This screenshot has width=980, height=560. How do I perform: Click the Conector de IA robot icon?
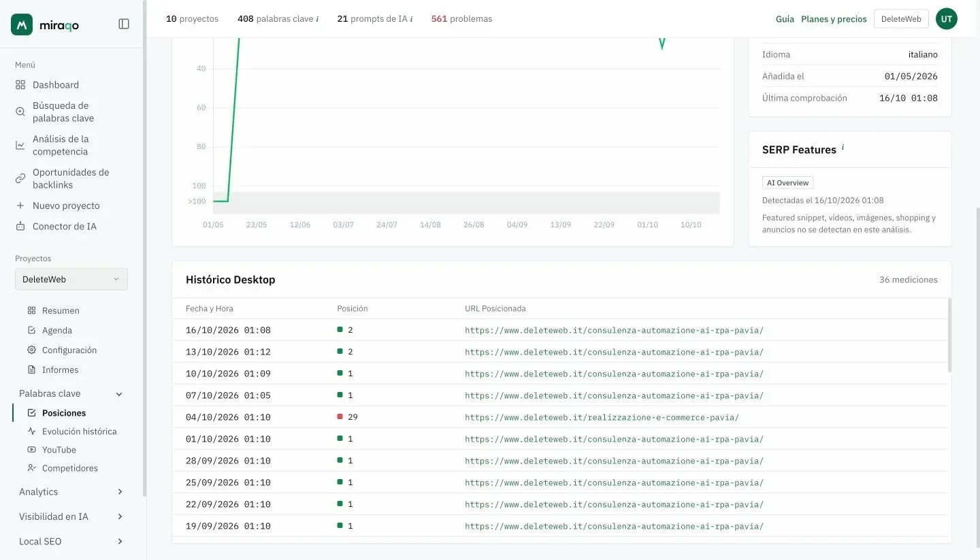(20, 227)
